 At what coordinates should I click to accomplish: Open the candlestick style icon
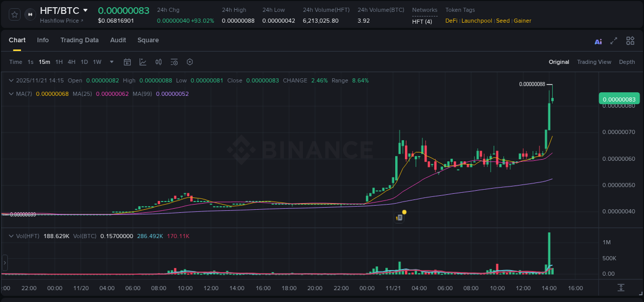[158, 62]
